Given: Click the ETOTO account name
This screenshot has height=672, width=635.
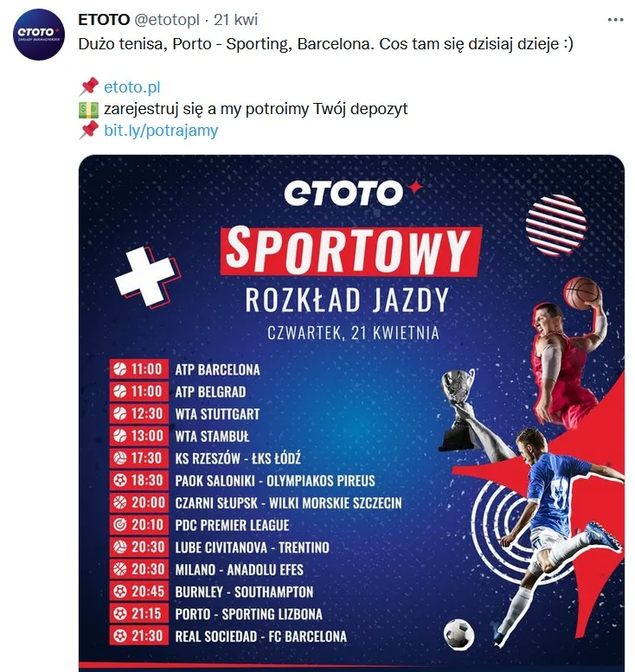Looking at the screenshot, I should click(104, 20).
